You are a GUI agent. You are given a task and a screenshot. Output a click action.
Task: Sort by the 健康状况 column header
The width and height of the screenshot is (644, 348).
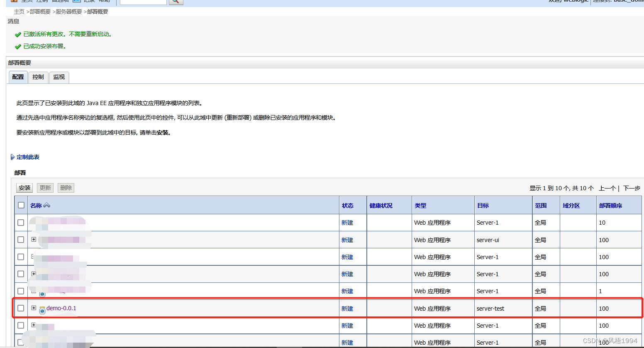click(381, 206)
